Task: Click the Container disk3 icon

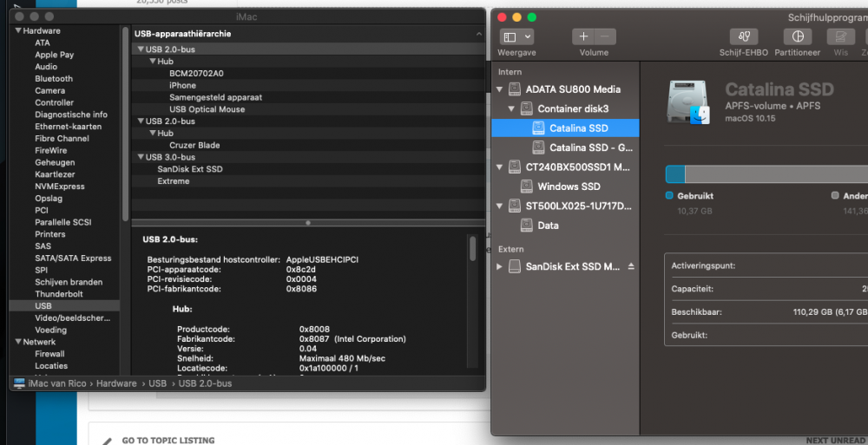Action: (x=527, y=108)
